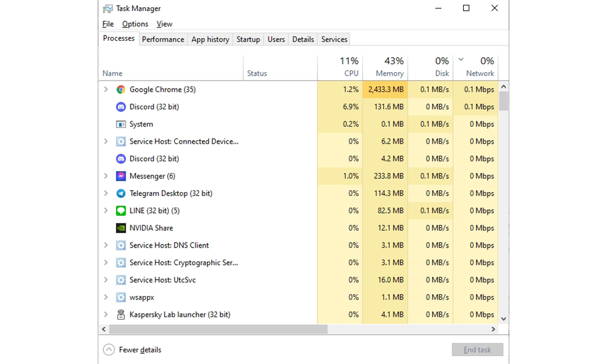Click the vertical scrollbar up arrow
Viewport: 607px width, 364px height.
click(503, 87)
